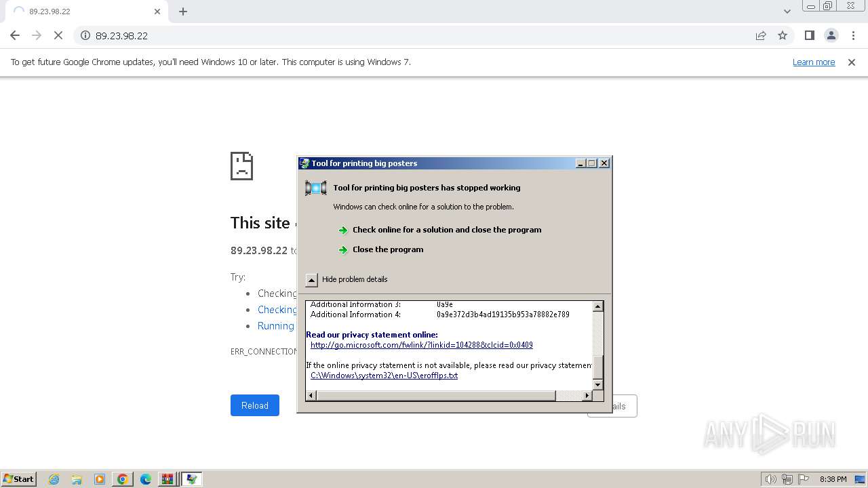Screen dimensions: 868x488
Task: Close the 89.23.98.22 tab
Action: pyautogui.click(x=157, y=12)
